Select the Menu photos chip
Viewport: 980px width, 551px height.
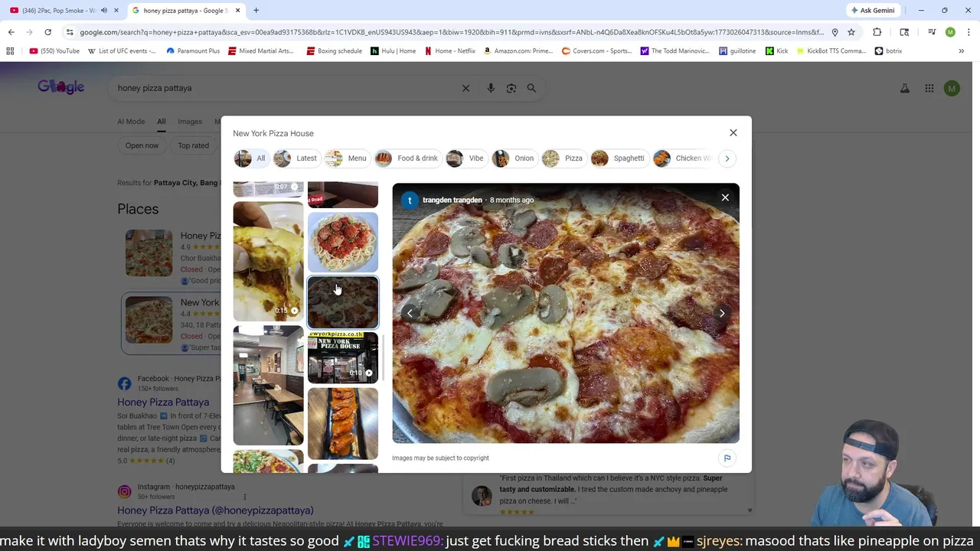(x=346, y=158)
